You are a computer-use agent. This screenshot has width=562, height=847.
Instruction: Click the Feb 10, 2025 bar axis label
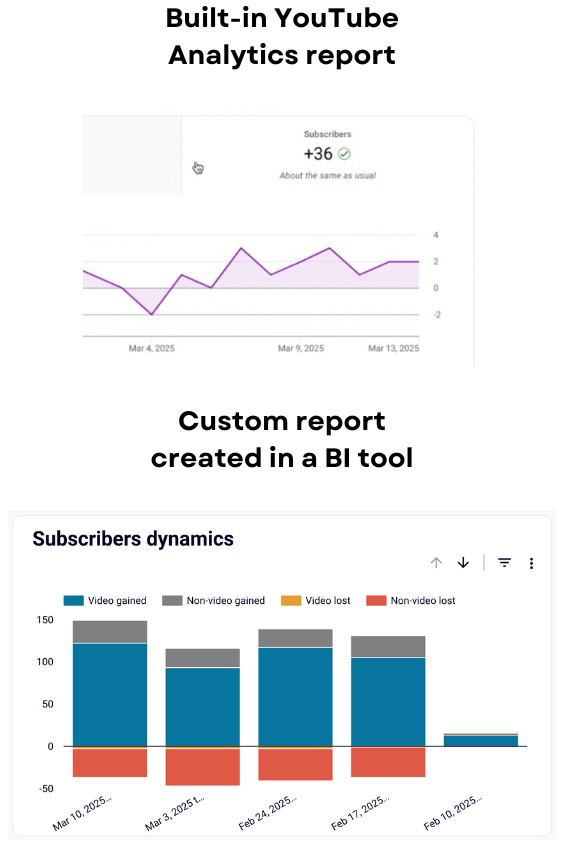pyautogui.click(x=453, y=813)
